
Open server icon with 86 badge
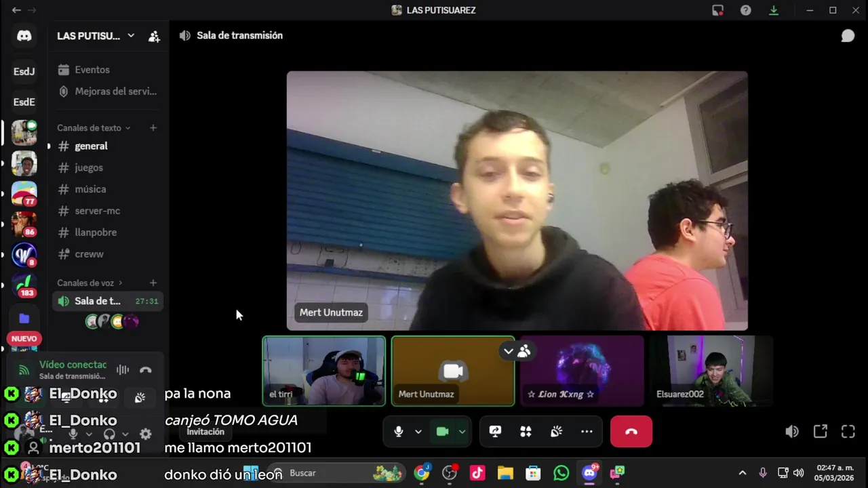pos(24,224)
